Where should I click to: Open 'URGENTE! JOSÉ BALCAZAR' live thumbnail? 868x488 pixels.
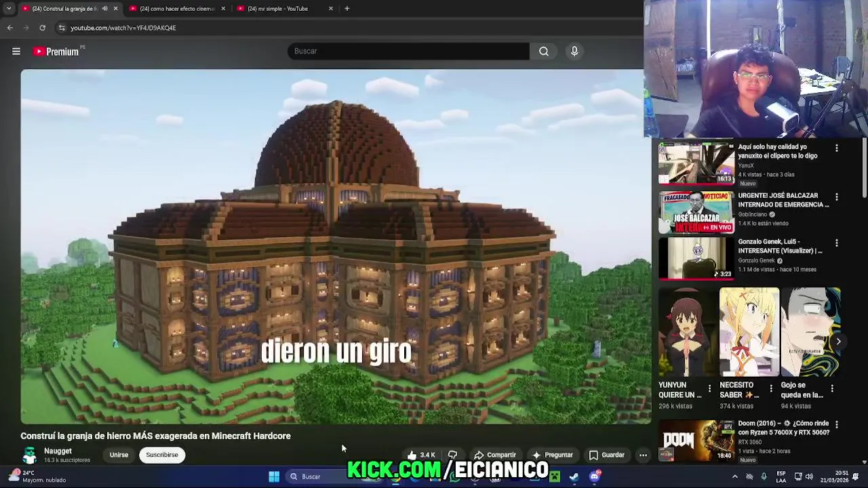(x=696, y=211)
